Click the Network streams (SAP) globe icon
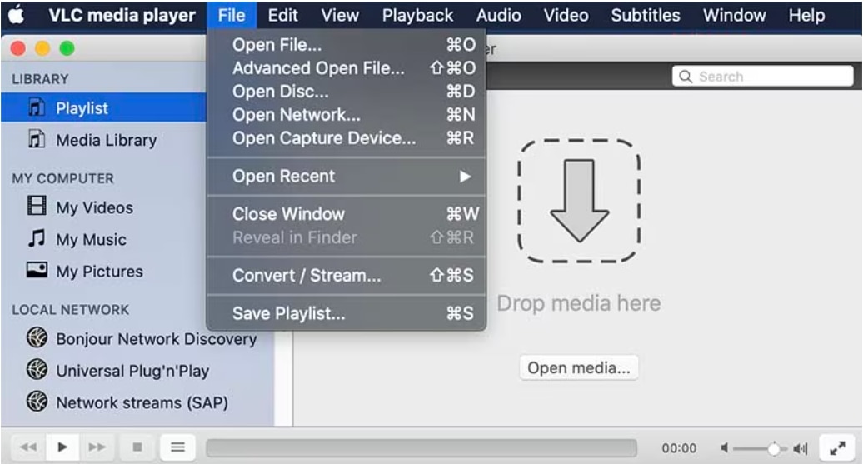The width and height of the screenshot is (868, 464). tap(37, 401)
